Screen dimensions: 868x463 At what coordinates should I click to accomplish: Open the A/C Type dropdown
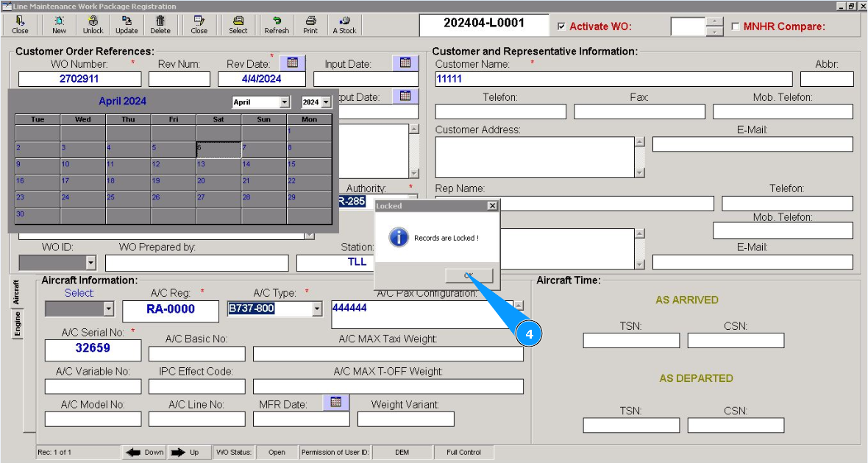(317, 308)
